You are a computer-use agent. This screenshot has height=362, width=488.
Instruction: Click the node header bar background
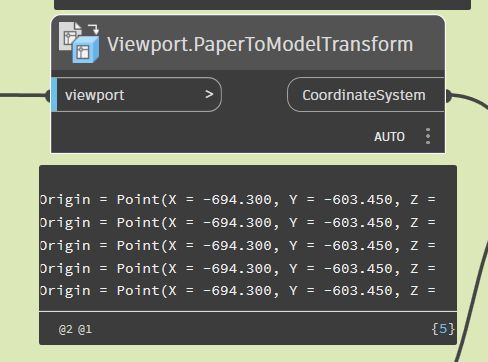(x=248, y=43)
